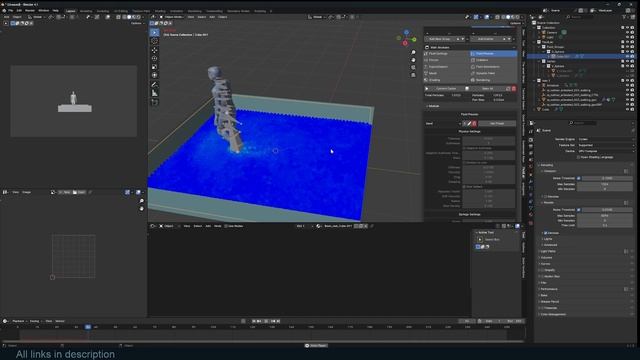Image resolution: width=640 pixels, height=360 pixels.
Task: Open the World properties red globe tab
Action: (531, 167)
